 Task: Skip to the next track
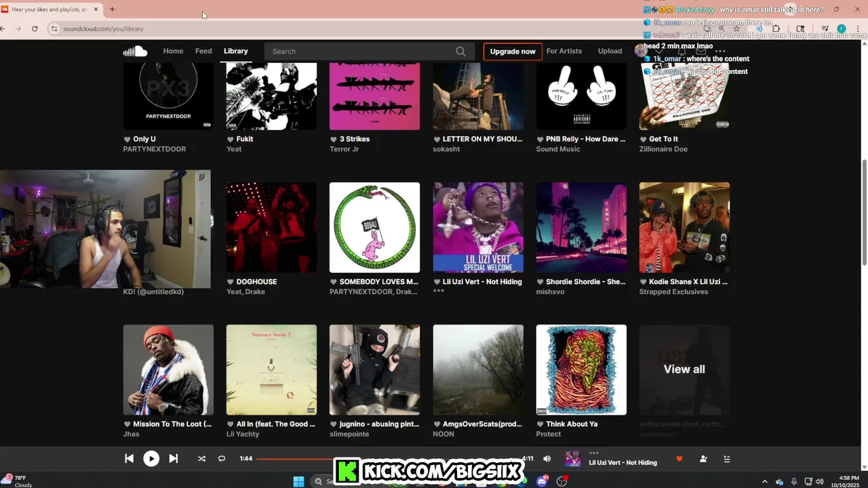pos(173,459)
